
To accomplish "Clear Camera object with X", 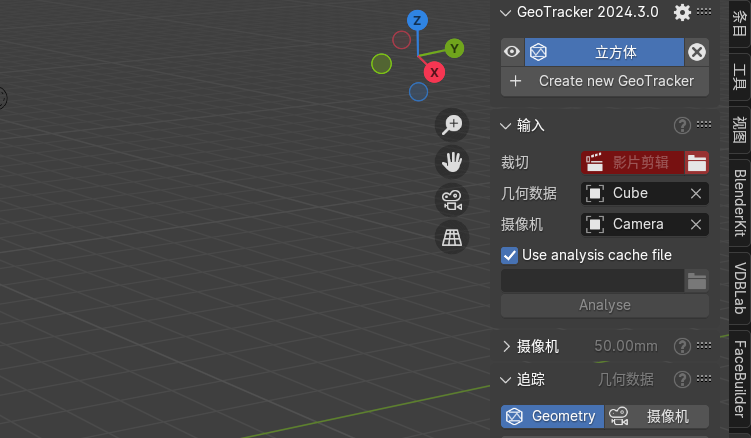I will (696, 224).
